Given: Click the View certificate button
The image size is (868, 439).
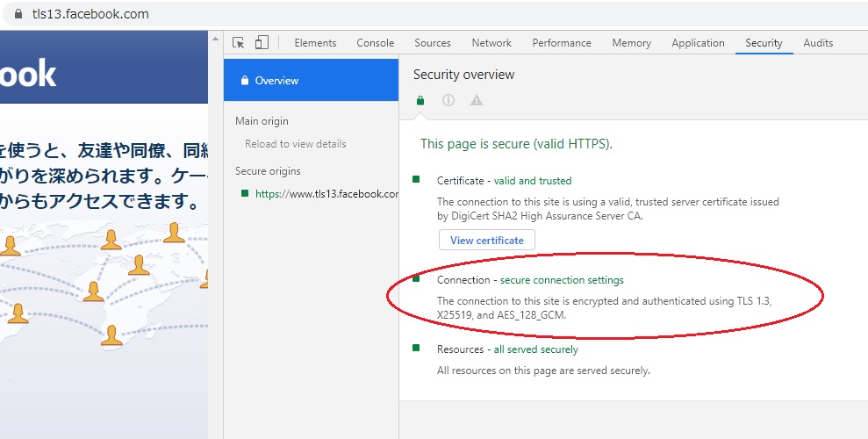Looking at the screenshot, I should pos(486,241).
